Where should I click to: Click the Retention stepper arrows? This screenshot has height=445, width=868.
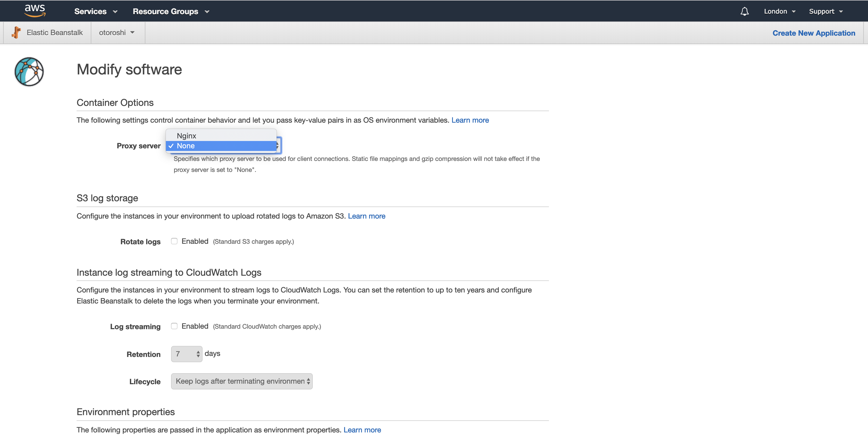[198, 354]
